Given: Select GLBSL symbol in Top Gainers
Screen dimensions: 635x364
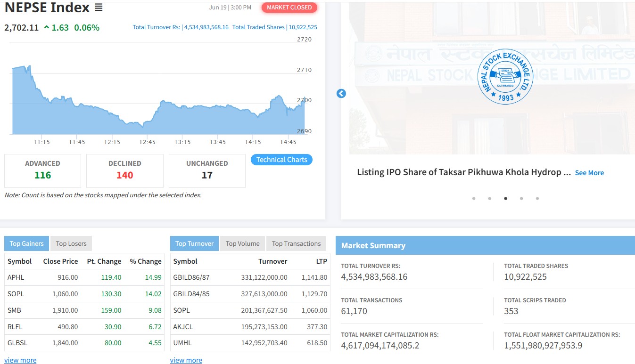Looking at the screenshot, I should 17,343.
